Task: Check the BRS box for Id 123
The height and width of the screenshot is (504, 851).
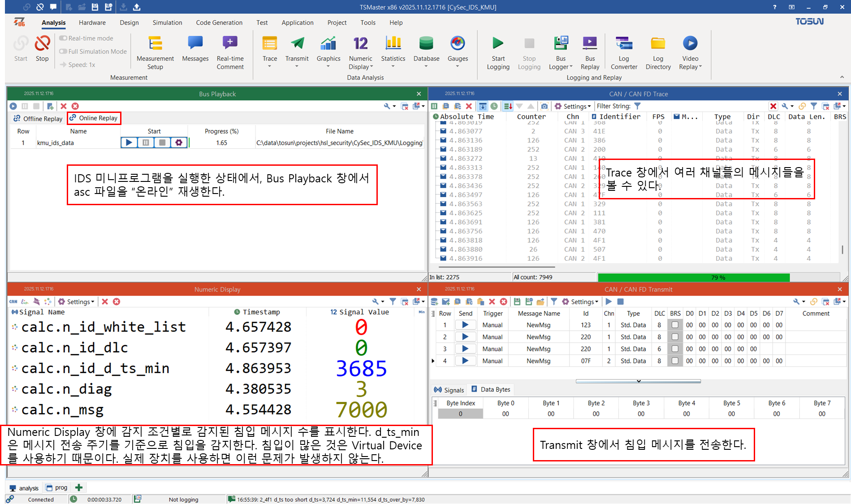Action: click(x=675, y=325)
